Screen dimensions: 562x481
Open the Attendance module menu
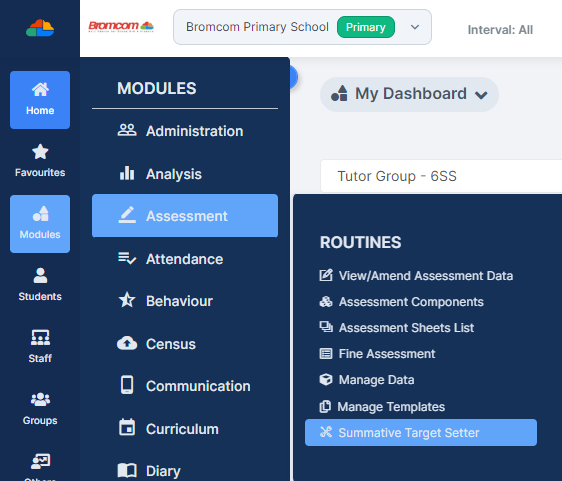tap(185, 259)
